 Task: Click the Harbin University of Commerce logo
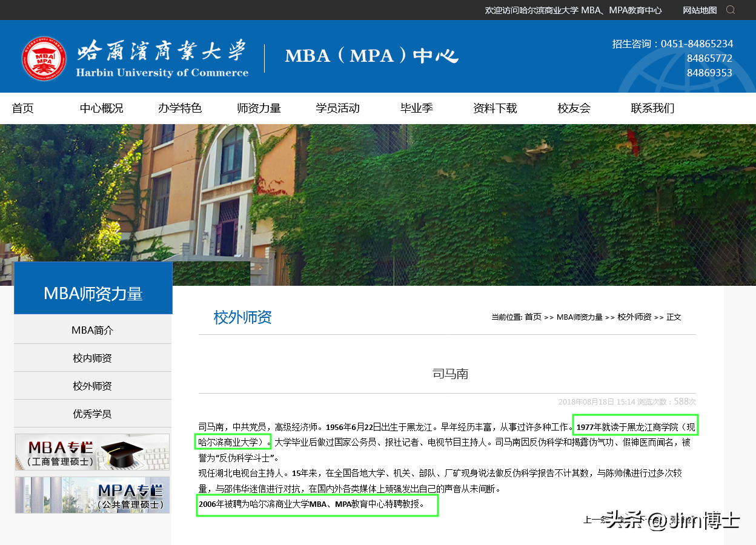pyautogui.click(x=136, y=58)
